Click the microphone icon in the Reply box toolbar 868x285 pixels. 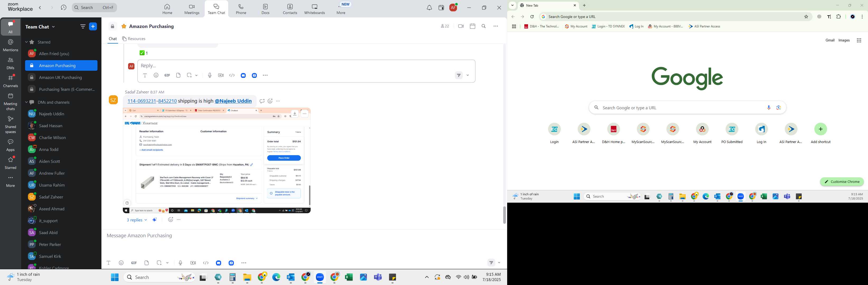click(x=209, y=75)
